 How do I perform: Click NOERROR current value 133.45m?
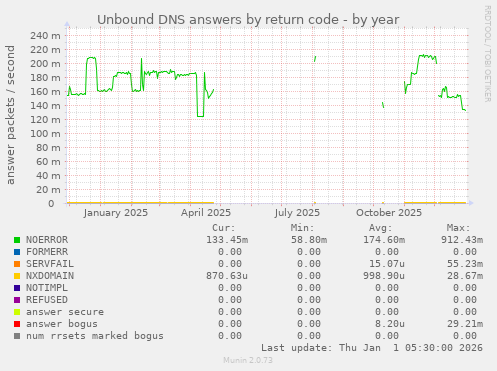[227, 240]
